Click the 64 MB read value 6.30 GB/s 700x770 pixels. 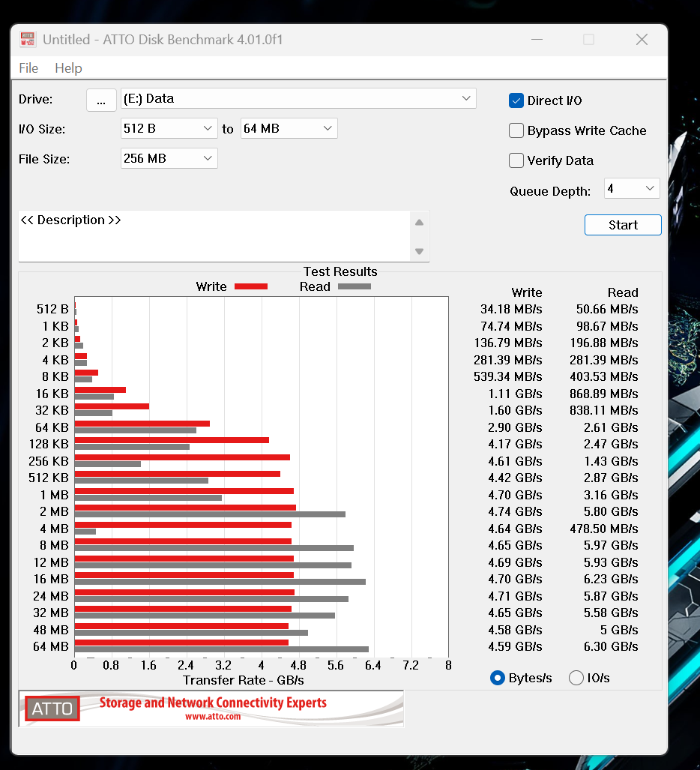(x=611, y=647)
